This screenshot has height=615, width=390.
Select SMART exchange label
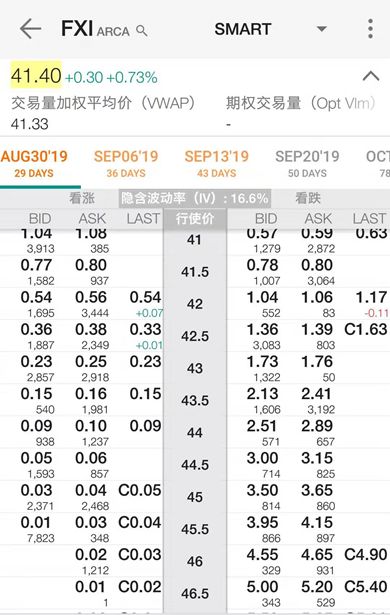243,29
